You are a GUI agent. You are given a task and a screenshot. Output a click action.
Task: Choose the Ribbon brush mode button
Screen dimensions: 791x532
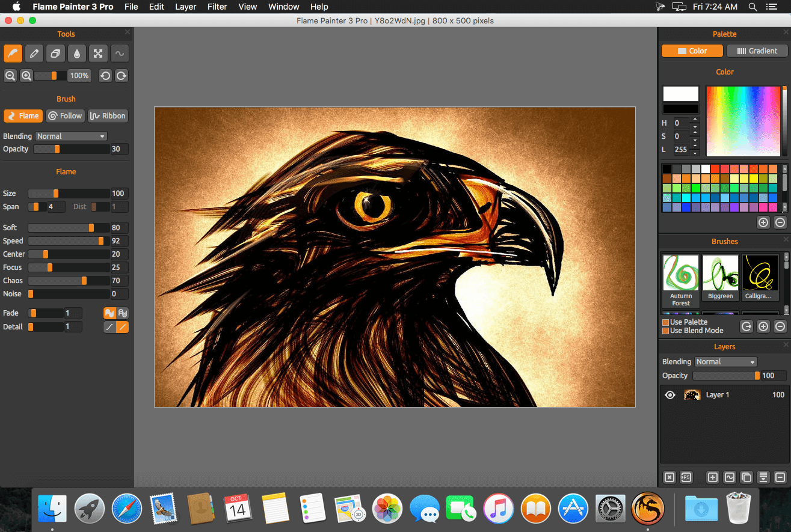coord(108,116)
